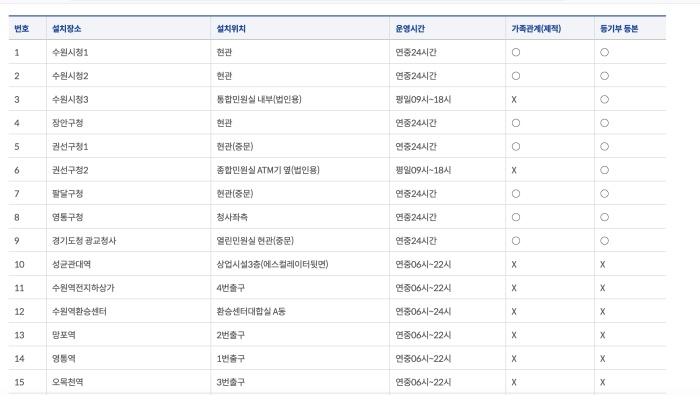Click 연중24시간 in the 경기도청 광교청사 row
The image size is (700, 395).
(416, 241)
